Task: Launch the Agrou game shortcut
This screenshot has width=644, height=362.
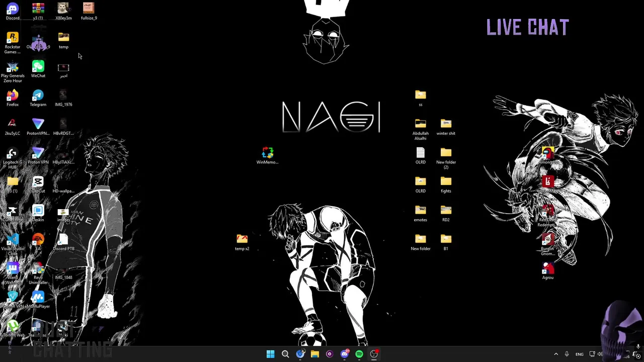Action: (x=548, y=271)
